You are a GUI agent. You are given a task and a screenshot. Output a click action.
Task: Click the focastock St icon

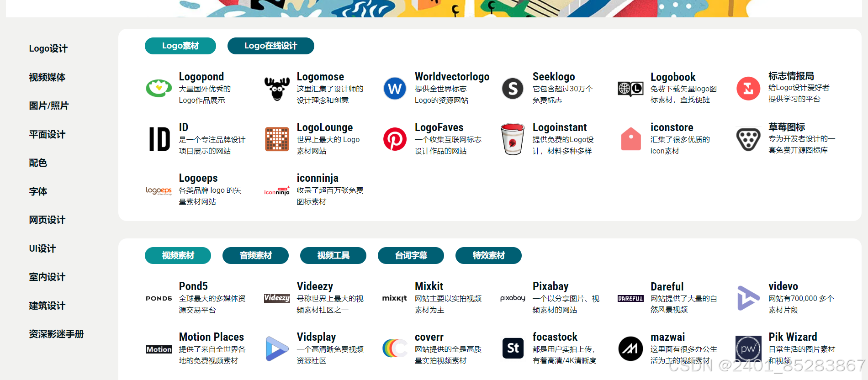coord(513,348)
